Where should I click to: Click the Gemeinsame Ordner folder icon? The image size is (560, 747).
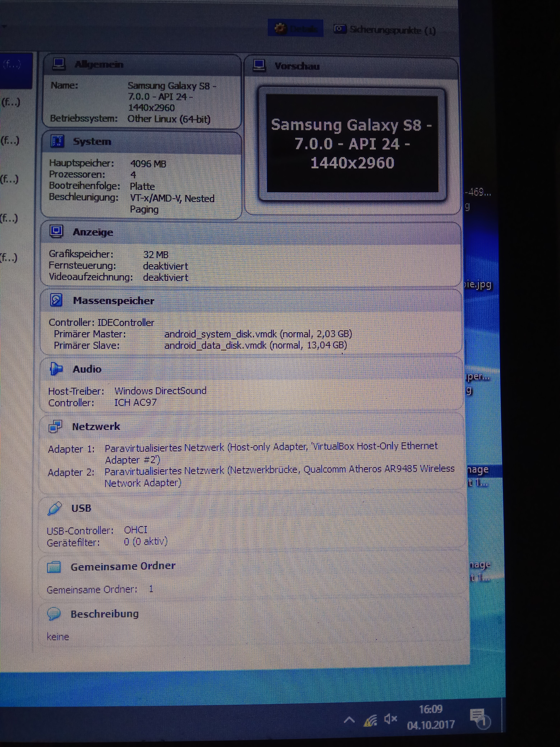pos(54,567)
